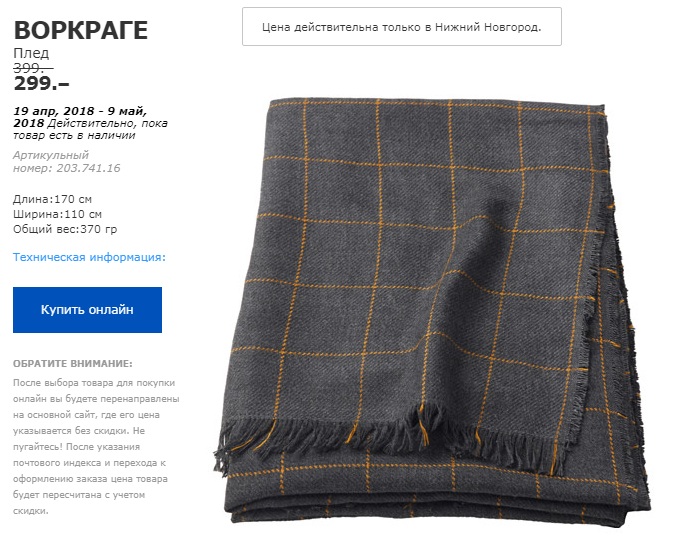Click the "Ширина:110 см" specification line
The width and height of the screenshot is (688, 548).
click(x=57, y=214)
